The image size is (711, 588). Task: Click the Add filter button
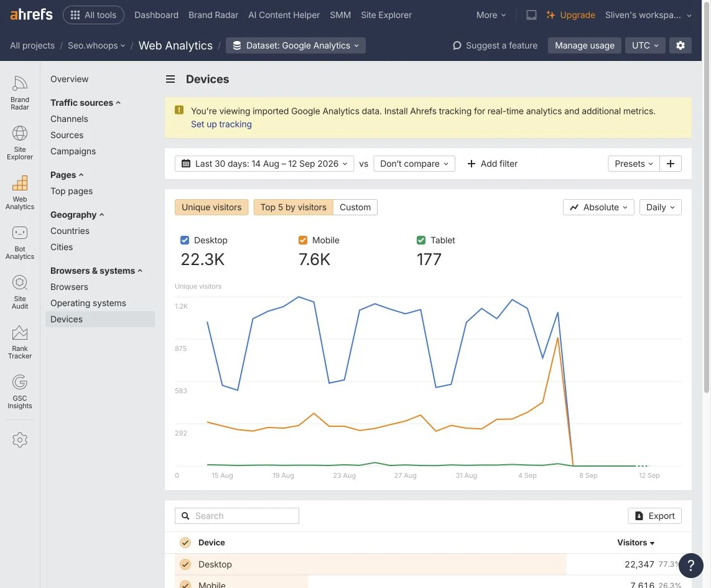[493, 164]
